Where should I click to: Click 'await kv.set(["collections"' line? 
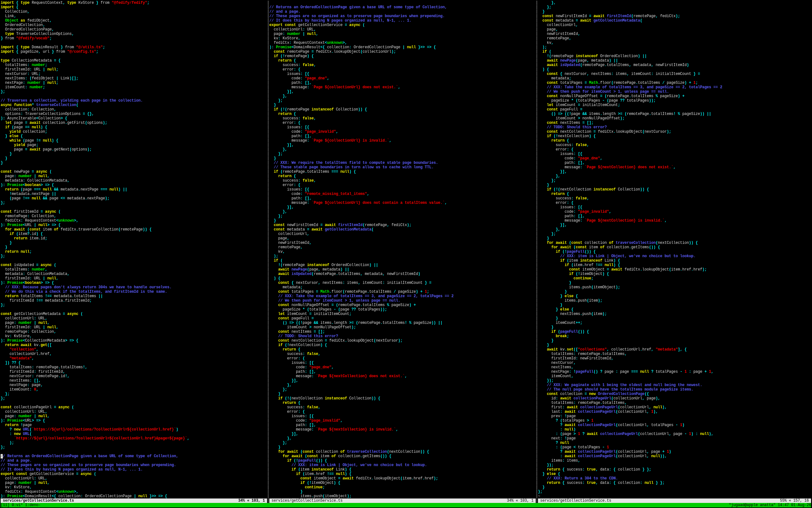[617, 350]
